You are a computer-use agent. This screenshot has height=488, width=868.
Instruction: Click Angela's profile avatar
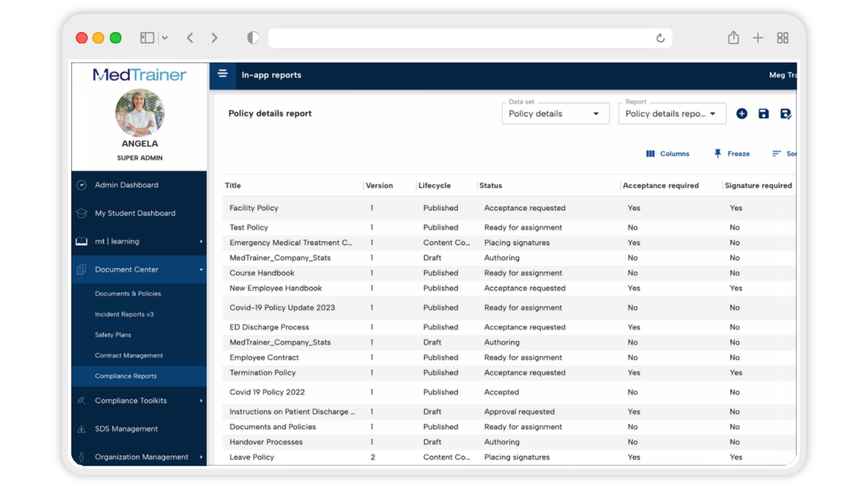point(140,112)
